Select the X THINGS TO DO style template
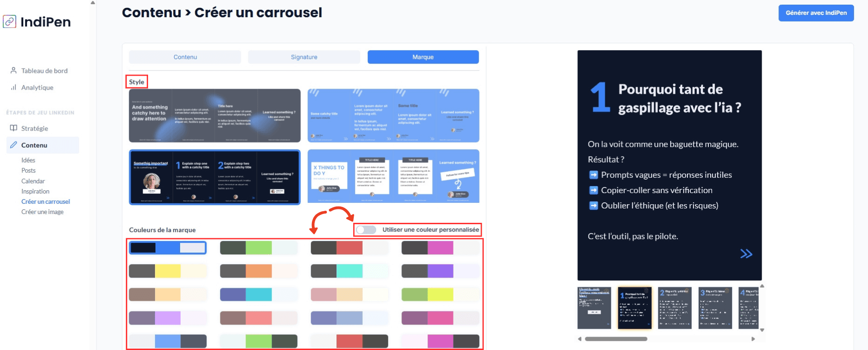Screen dimensions: 868x350 (393, 176)
